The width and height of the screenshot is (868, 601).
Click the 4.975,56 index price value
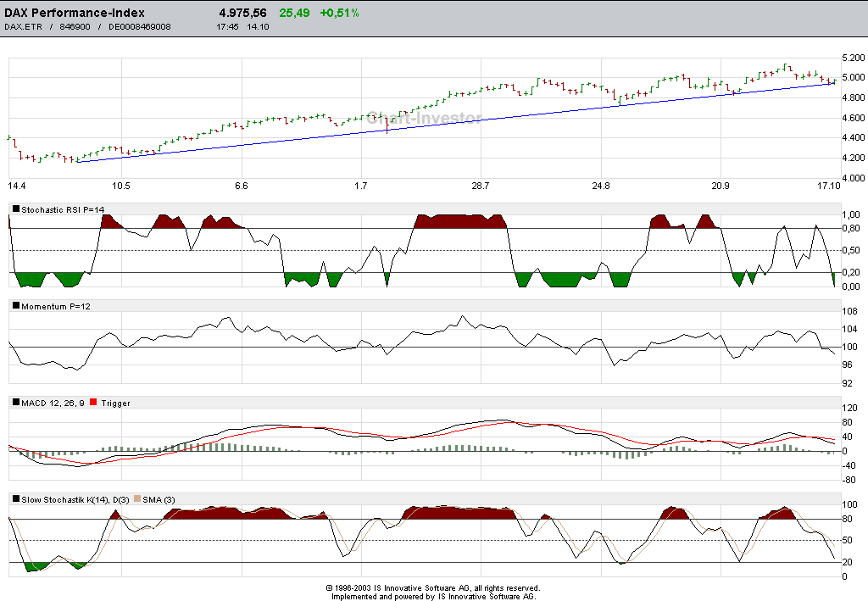(x=242, y=13)
